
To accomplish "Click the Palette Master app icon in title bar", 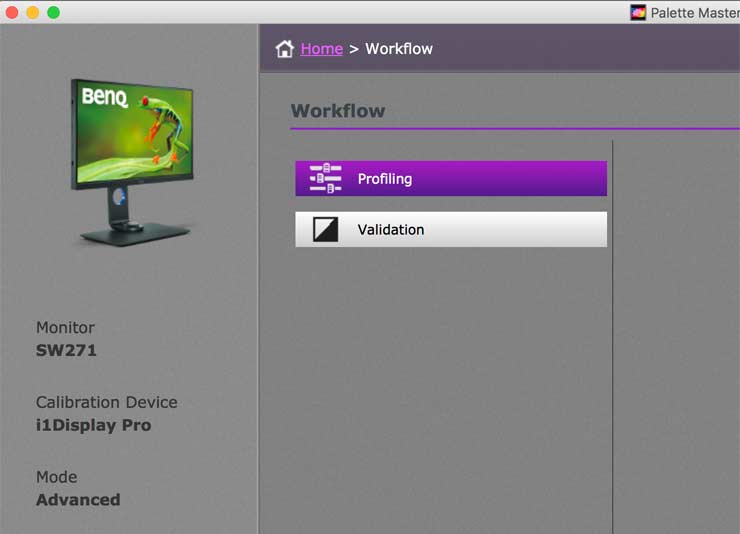I will 638,12.
